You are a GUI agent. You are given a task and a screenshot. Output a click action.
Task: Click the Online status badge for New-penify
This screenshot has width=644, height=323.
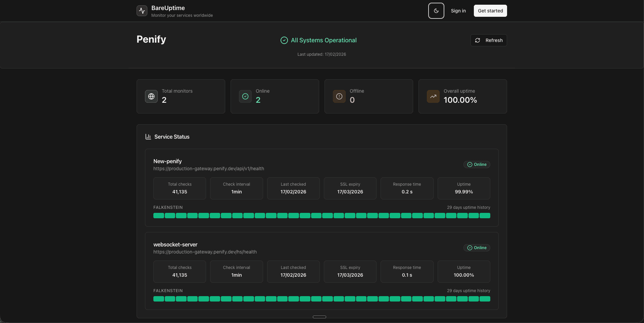(477, 165)
